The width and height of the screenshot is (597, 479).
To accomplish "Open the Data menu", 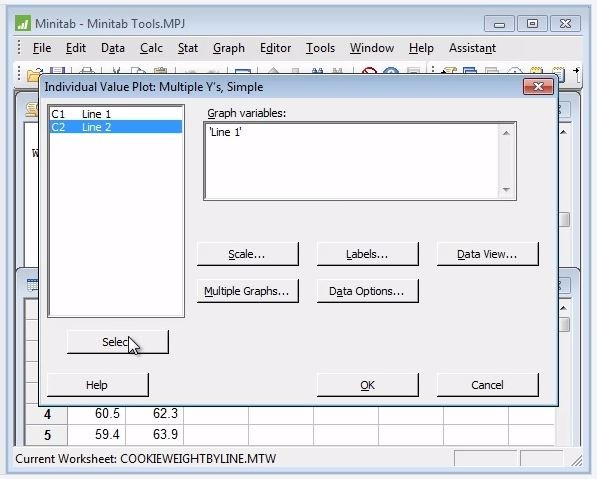I will coord(113,48).
